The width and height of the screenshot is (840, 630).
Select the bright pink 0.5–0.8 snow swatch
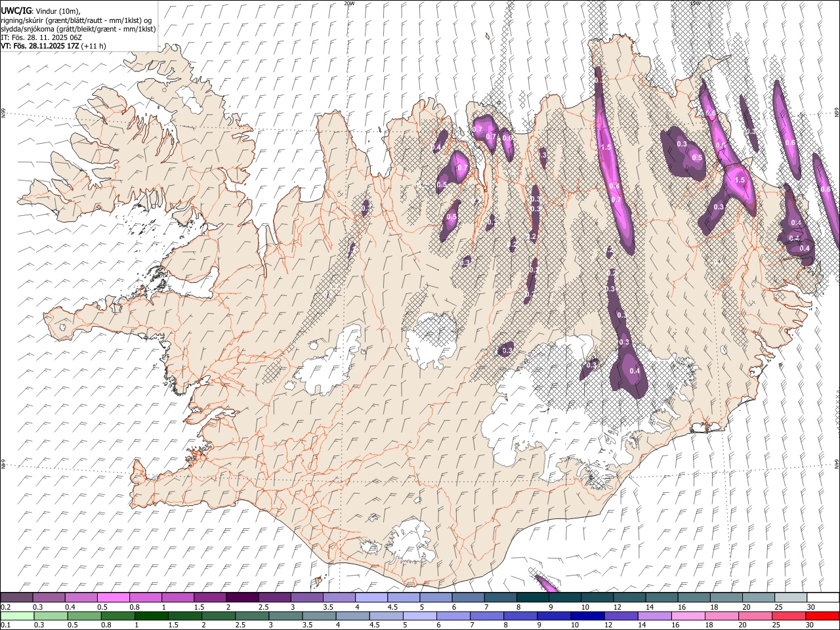pos(114,597)
